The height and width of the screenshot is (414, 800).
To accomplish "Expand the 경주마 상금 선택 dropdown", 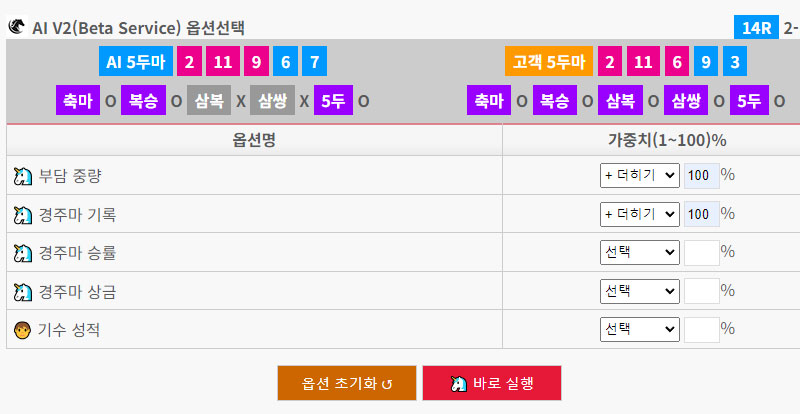I will point(640,291).
